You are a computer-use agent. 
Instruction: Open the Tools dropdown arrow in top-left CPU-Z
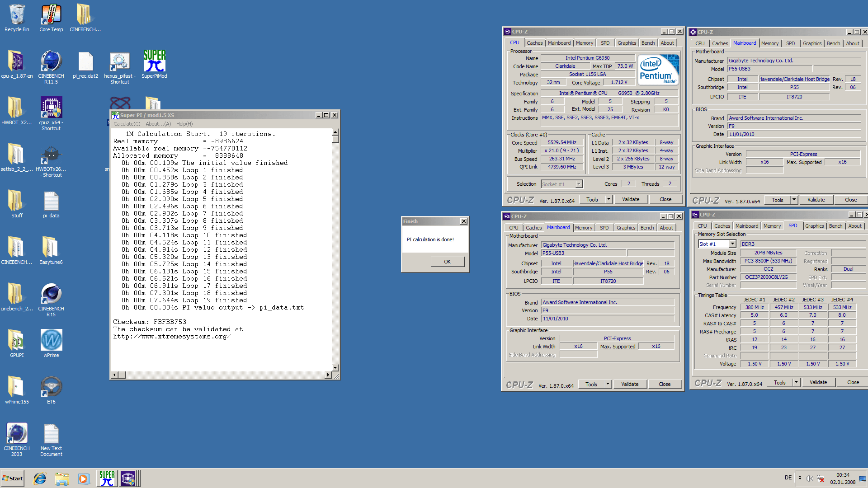[609, 199]
